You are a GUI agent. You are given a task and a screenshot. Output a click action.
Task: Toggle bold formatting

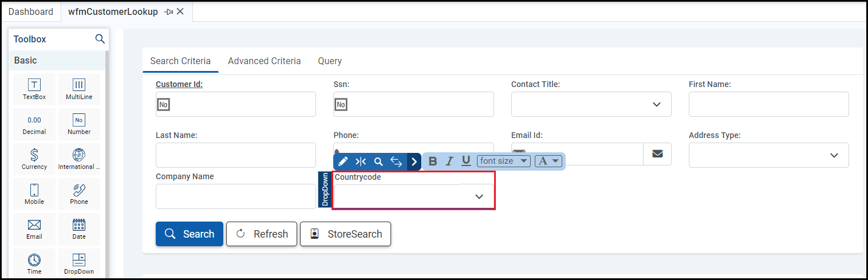point(433,161)
